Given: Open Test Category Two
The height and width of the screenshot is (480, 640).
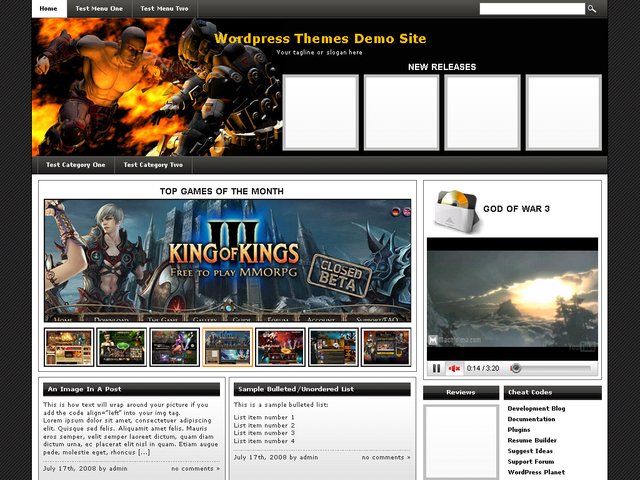Looking at the screenshot, I should pos(153,165).
